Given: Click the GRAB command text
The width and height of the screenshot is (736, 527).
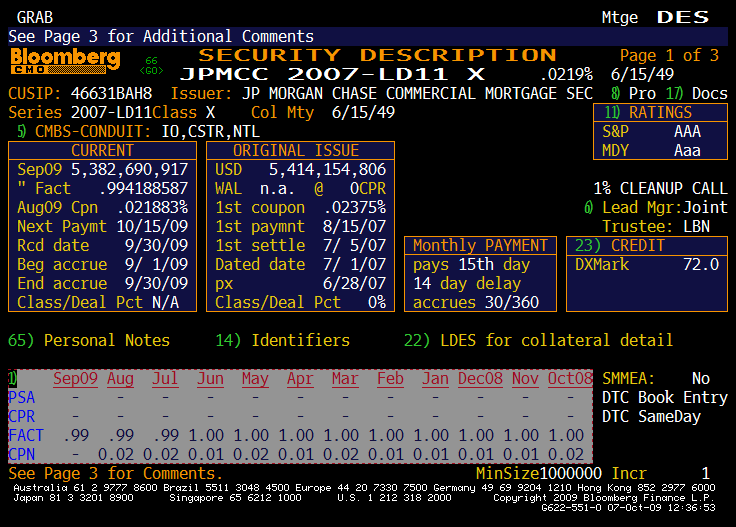Looking at the screenshot, I should 35,17.
